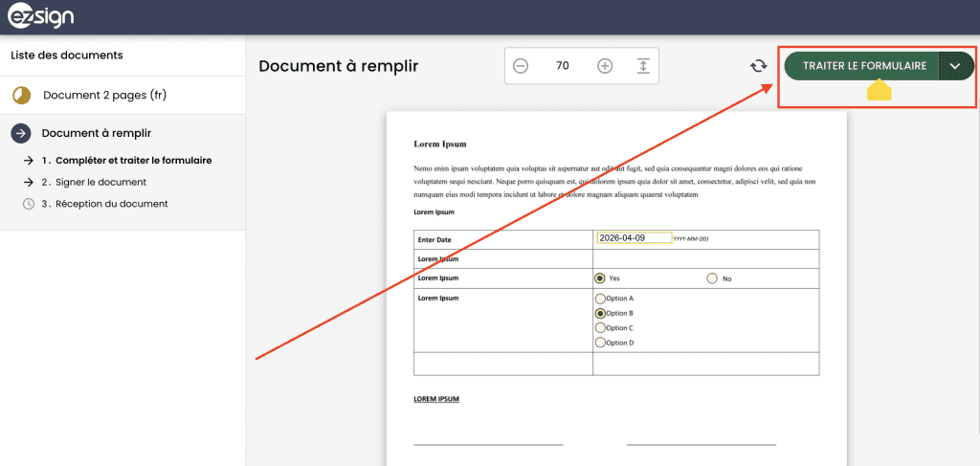Choose Option A radio button

pyautogui.click(x=600, y=299)
